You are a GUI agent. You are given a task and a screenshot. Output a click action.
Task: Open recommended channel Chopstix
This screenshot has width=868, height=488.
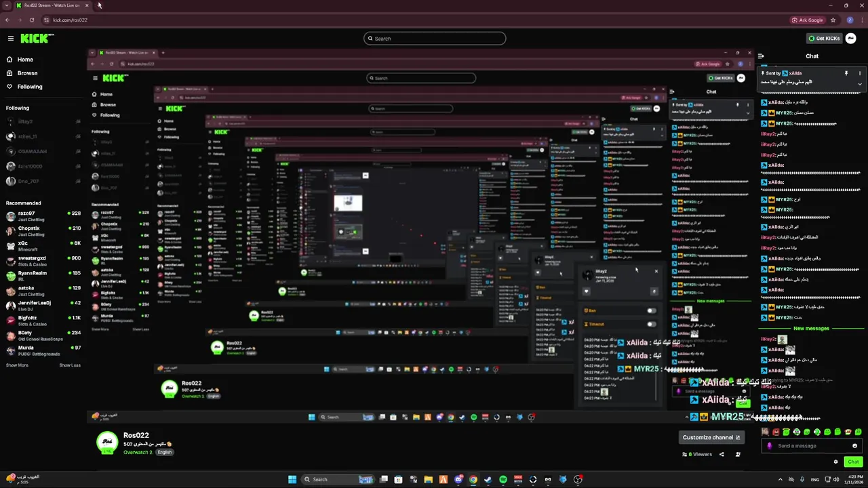(43, 231)
